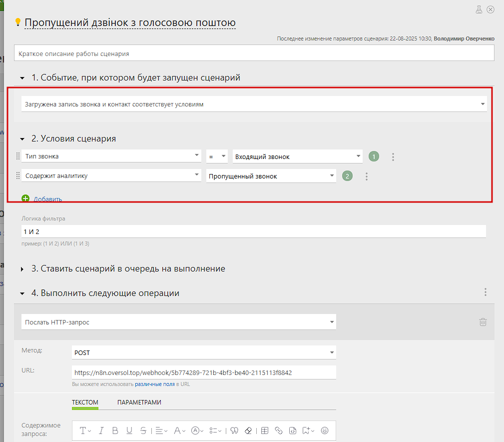The height and width of the screenshot is (442, 504).
Task: Edit the scenario title Пропущений дзвінок
Action: [x=130, y=22]
